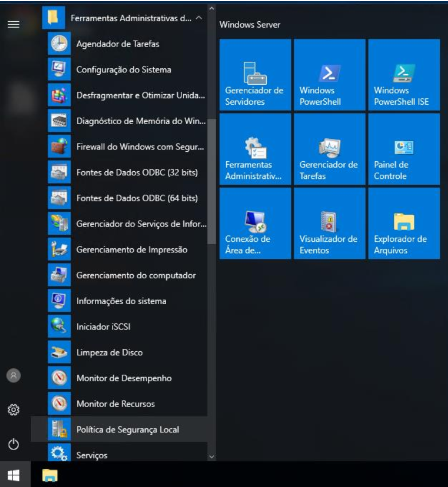Click Informações do sistema icon

59,301
